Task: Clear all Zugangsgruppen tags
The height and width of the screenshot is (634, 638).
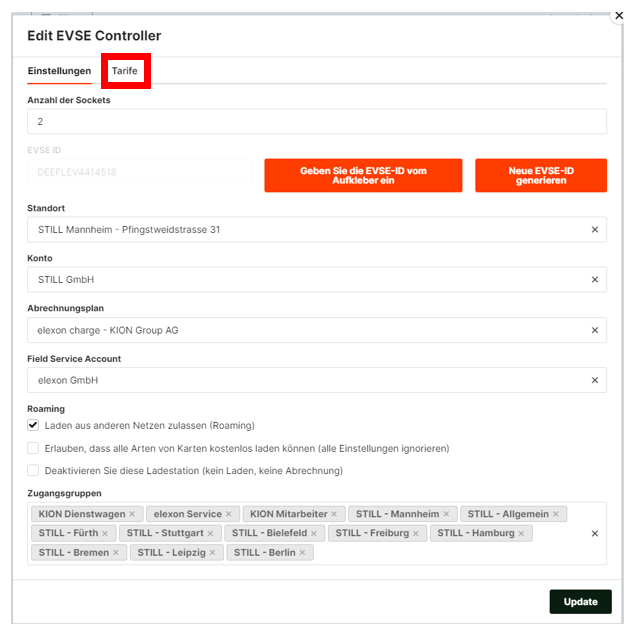Action: pos(595,533)
